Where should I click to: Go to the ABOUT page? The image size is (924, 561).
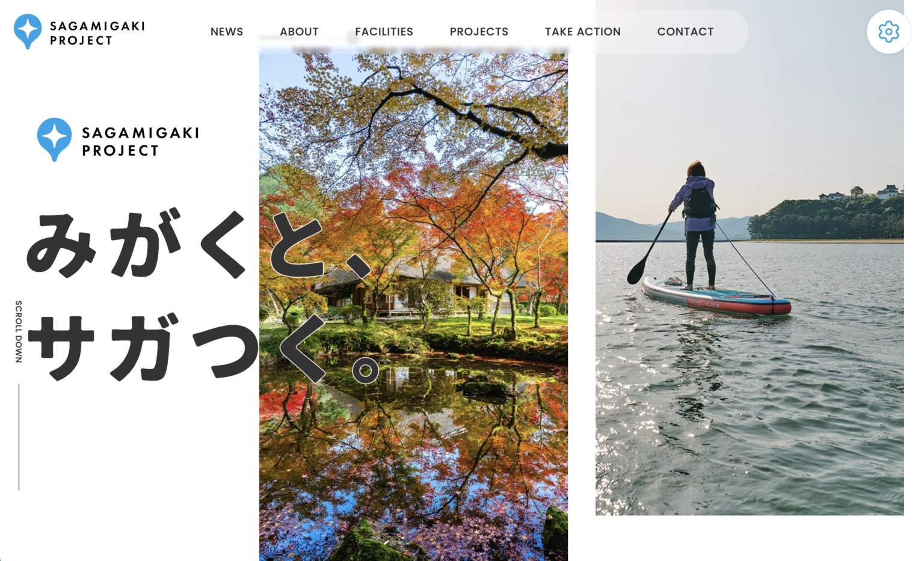click(x=299, y=32)
